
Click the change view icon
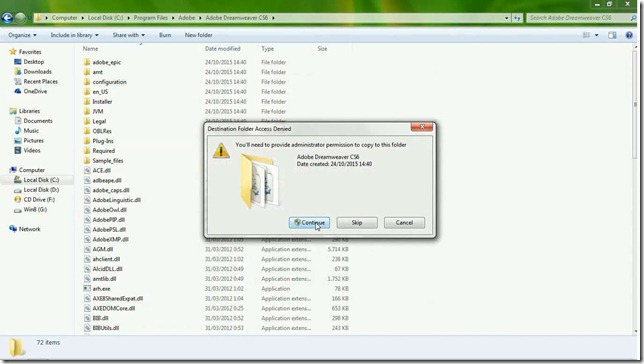[x=586, y=35]
